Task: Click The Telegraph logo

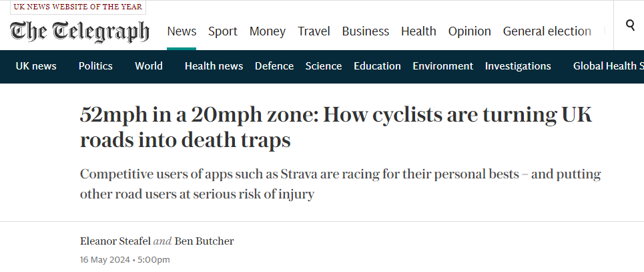Action: [x=79, y=31]
